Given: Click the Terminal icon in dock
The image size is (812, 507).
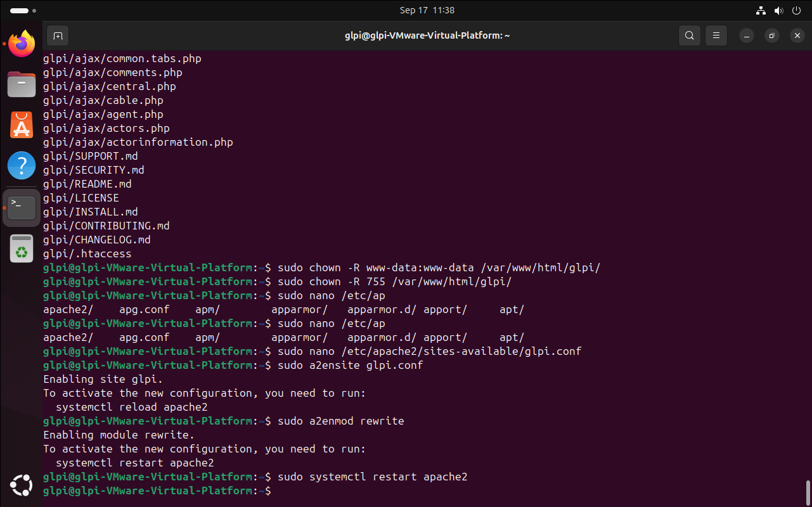Looking at the screenshot, I should [22, 207].
